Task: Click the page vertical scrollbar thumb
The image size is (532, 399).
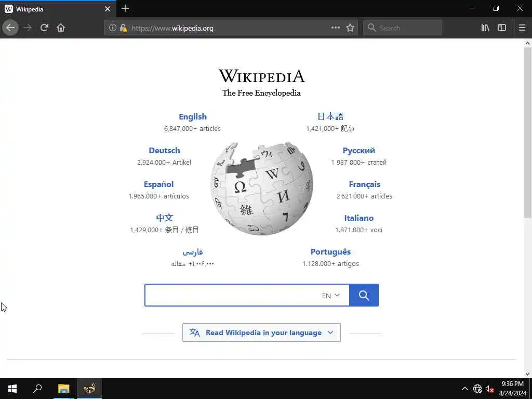Action: [528, 132]
